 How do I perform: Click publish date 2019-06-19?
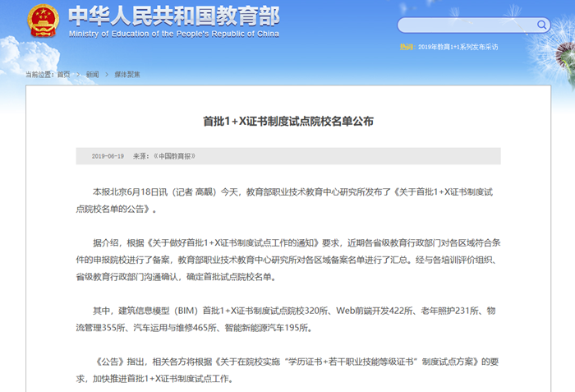tap(108, 156)
